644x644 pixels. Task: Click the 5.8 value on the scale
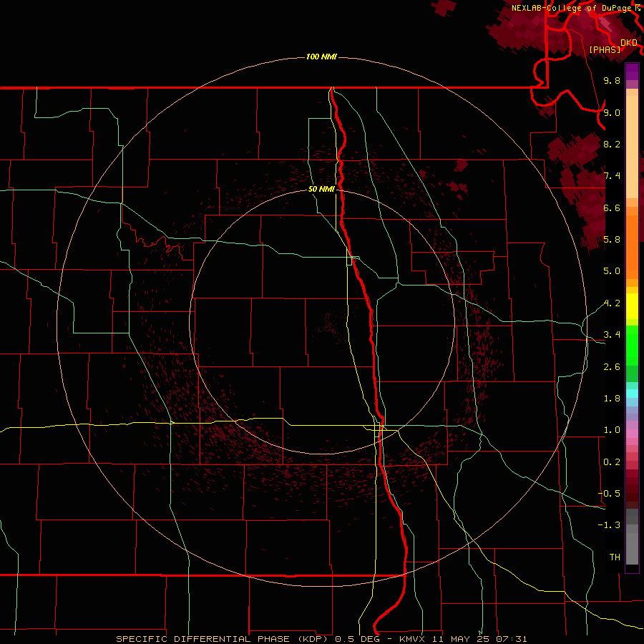point(612,239)
